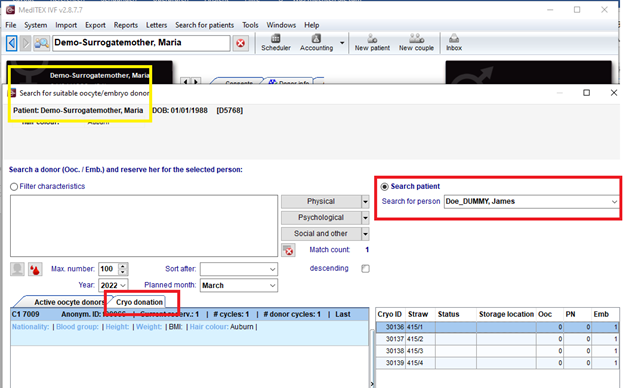Screen dimensions: 623x388
Task: Open the Letters menu
Action: pyautogui.click(x=157, y=25)
